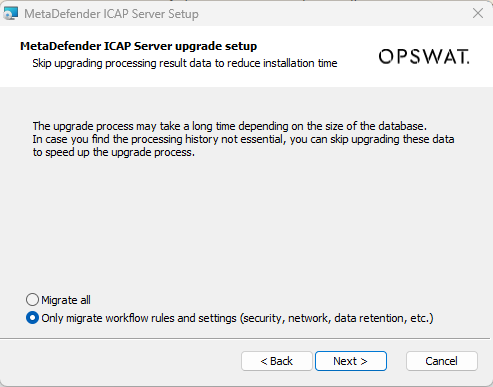Select the Migrate all radio button
The height and width of the screenshot is (387, 493).
pyautogui.click(x=32, y=300)
